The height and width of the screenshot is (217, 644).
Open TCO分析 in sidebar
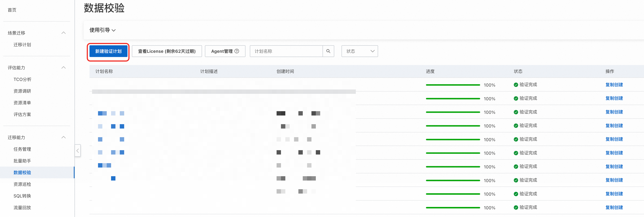22,79
